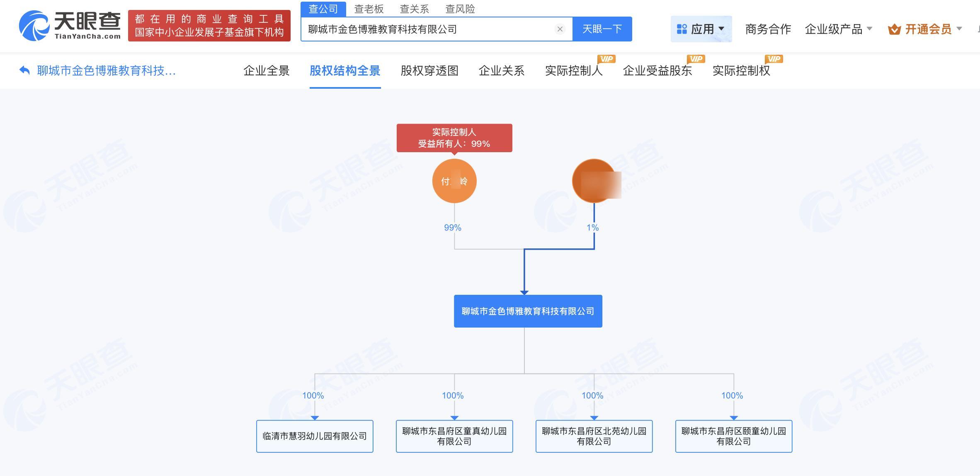Switch to the 查老板 search tab
The image size is (980, 476).
[369, 9]
